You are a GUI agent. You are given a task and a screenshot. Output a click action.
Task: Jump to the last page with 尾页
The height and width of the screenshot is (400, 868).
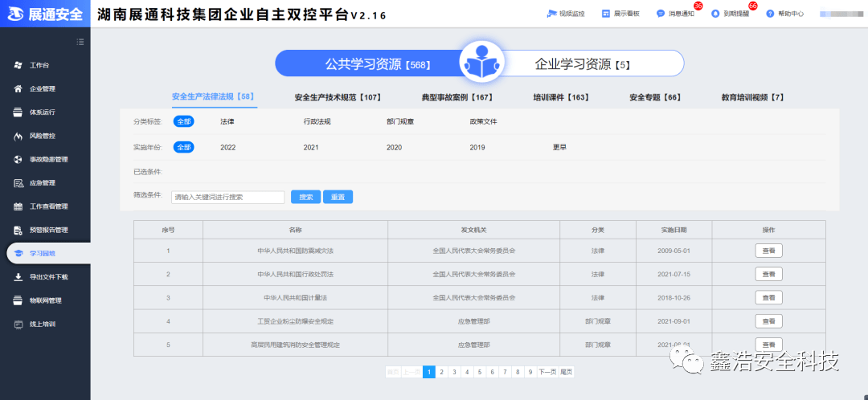567,373
